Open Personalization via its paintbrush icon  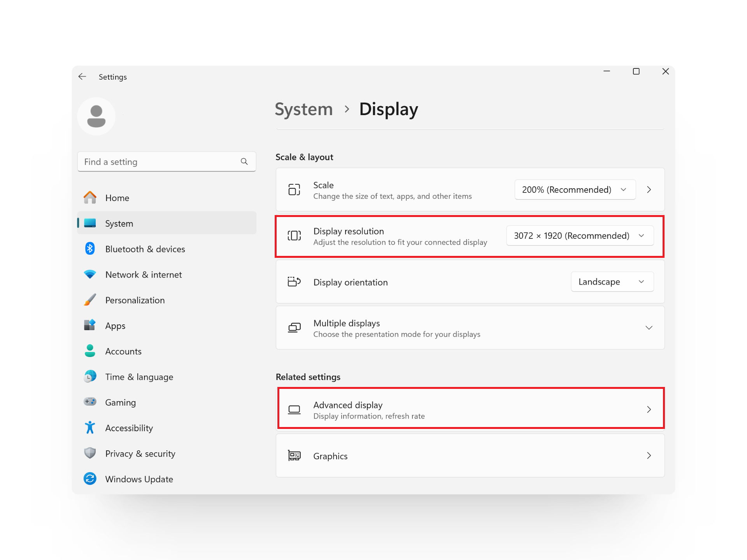click(90, 300)
